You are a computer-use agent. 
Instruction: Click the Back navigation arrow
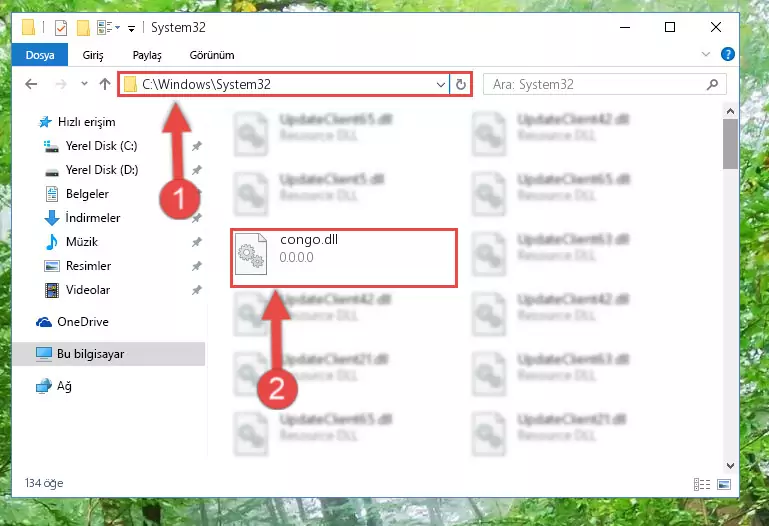pos(31,84)
